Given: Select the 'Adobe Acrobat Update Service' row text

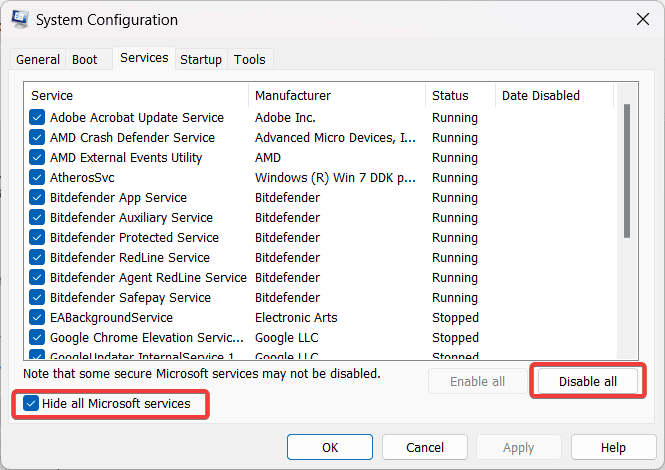Looking at the screenshot, I should pos(137,118).
